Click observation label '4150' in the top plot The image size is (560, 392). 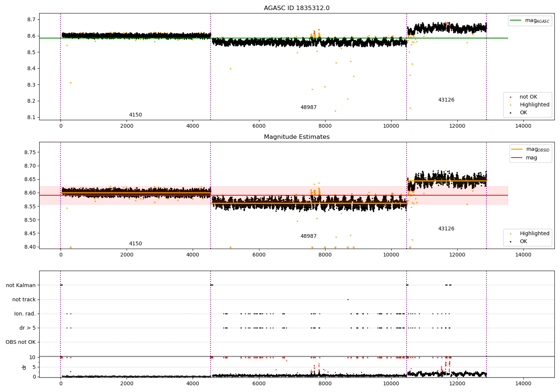136,115
